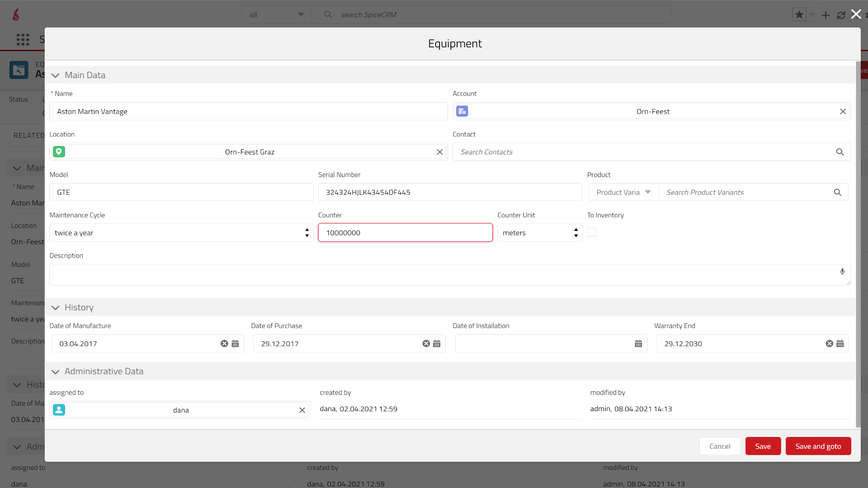Image resolution: width=868 pixels, height=488 pixels.
Task: Collapse the Administrative Data section
Action: point(55,371)
